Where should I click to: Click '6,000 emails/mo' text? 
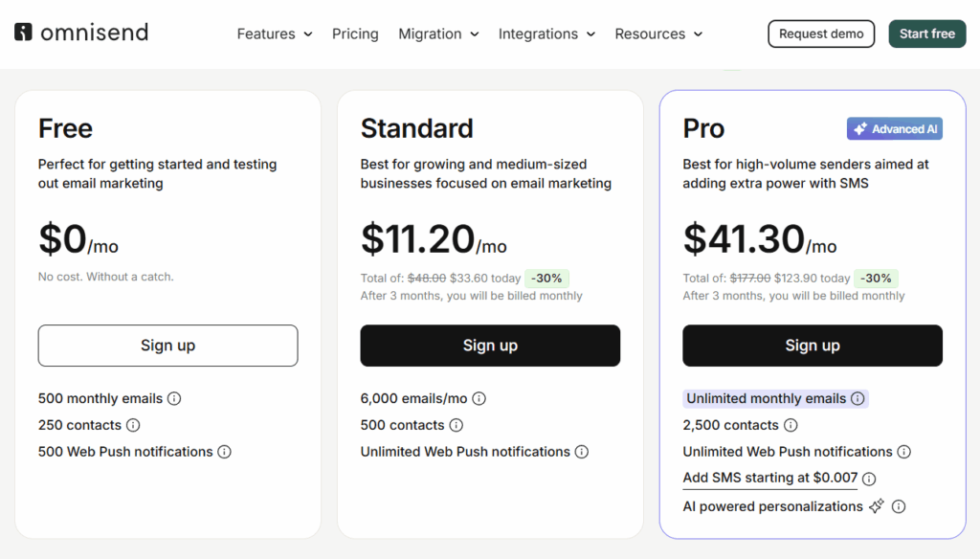[413, 398]
